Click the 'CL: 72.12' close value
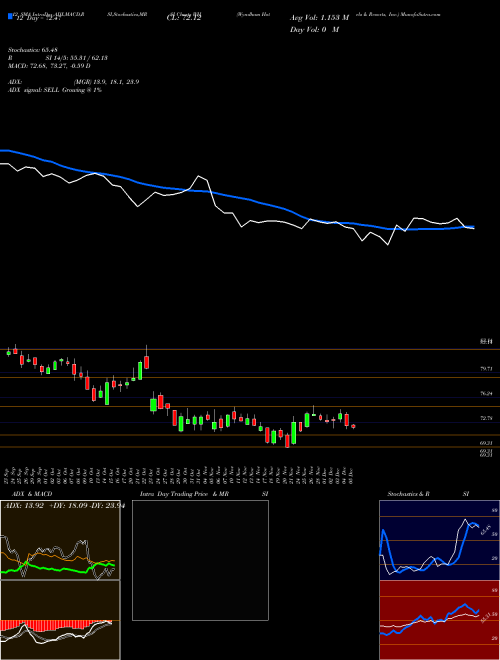This screenshot has height=660, width=500. click(184, 19)
